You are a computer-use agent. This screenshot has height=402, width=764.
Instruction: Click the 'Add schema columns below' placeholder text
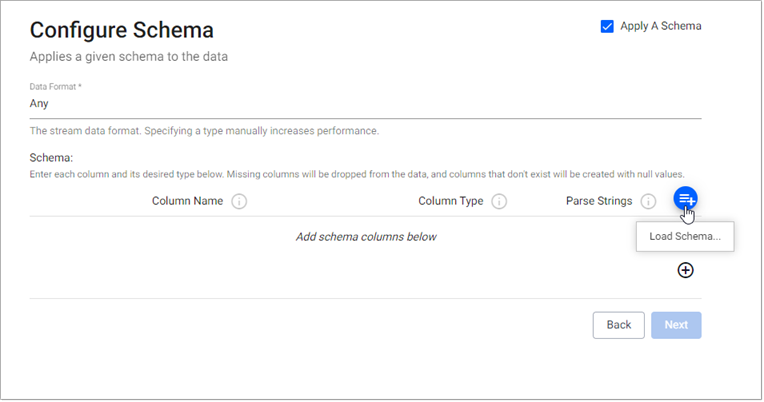coord(366,237)
